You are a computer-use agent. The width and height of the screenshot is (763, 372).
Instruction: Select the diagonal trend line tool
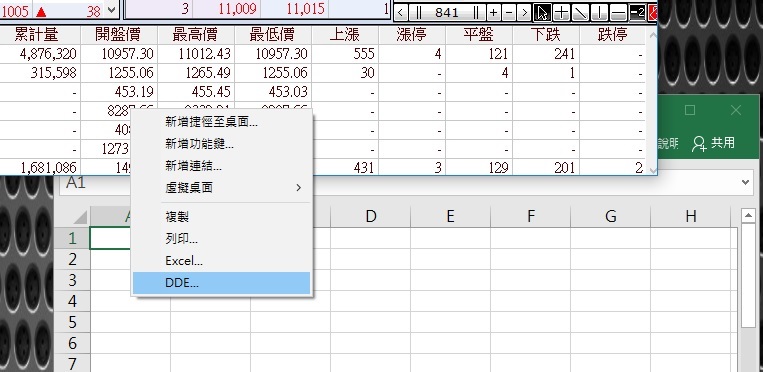(581, 12)
